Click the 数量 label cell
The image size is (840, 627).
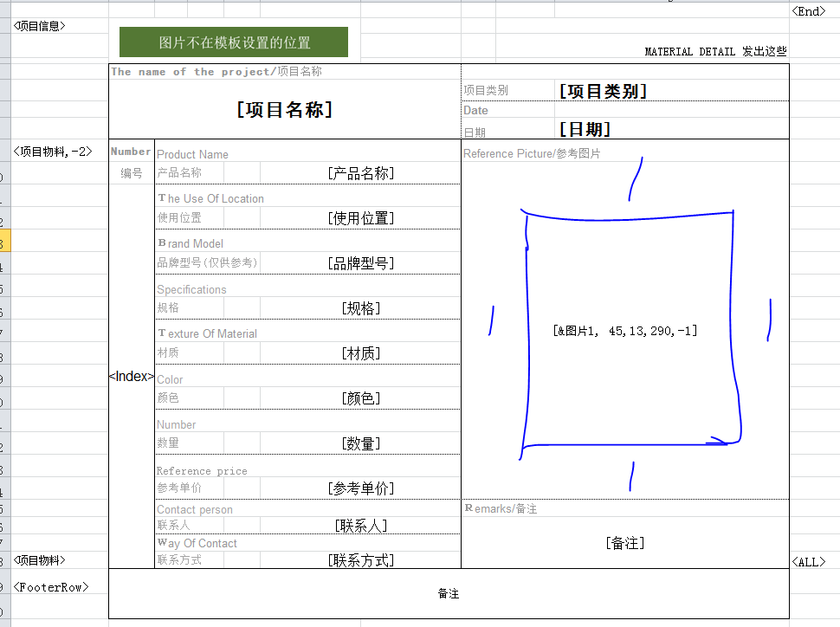coord(168,443)
